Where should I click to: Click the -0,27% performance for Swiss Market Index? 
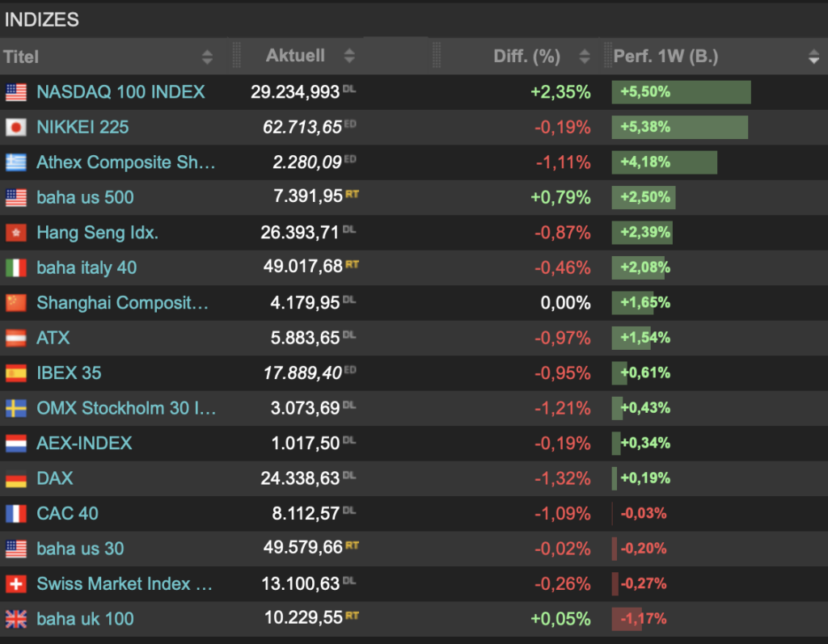click(643, 584)
